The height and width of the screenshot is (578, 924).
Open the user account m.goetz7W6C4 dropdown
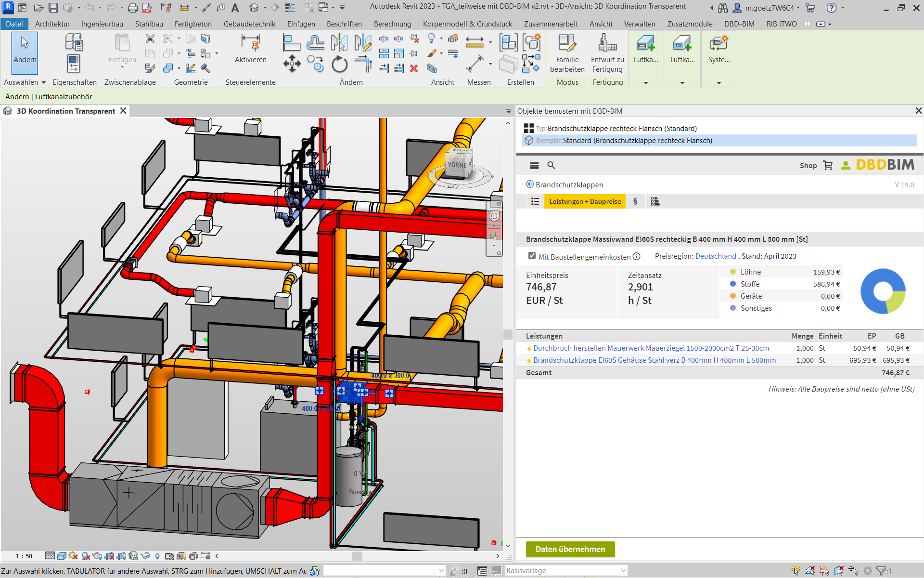[x=798, y=8]
